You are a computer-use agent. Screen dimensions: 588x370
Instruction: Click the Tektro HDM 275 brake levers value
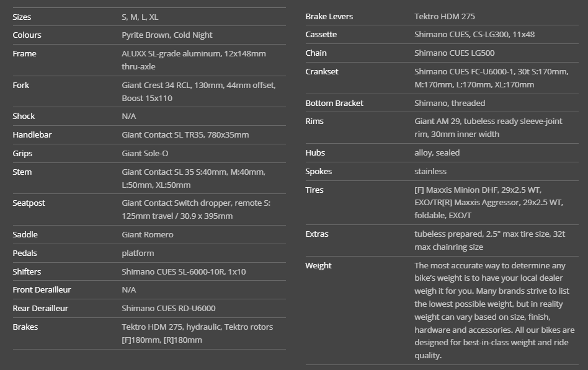click(x=445, y=16)
